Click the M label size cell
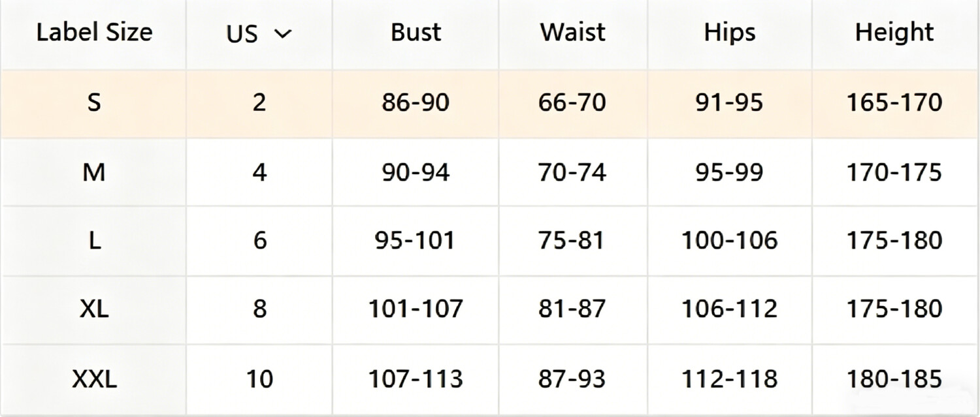The width and height of the screenshot is (980, 417). 94,173
